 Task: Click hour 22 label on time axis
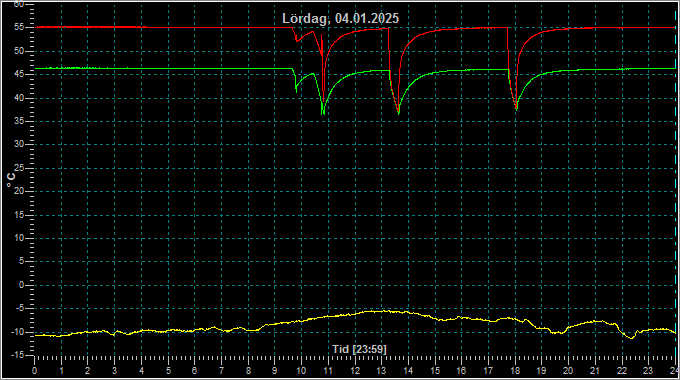tap(622, 371)
